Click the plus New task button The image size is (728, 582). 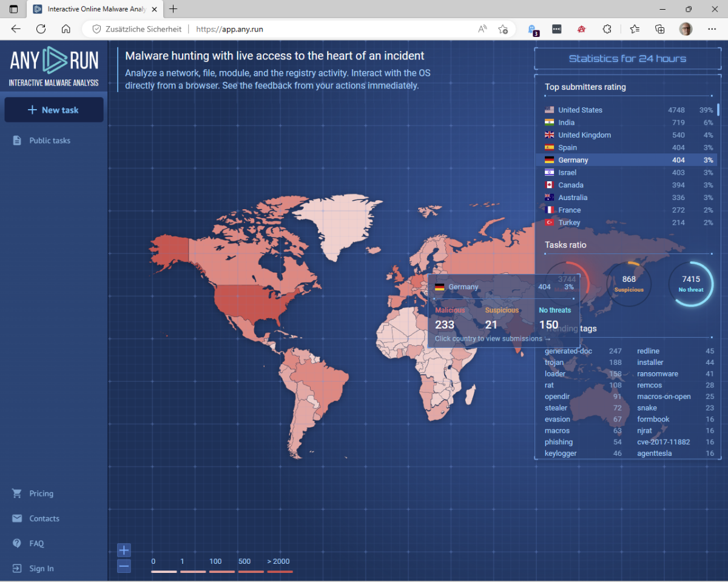54,110
